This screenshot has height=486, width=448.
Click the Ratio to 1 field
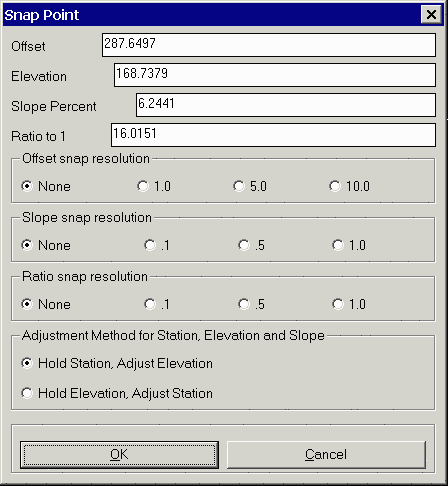click(273, 135)
